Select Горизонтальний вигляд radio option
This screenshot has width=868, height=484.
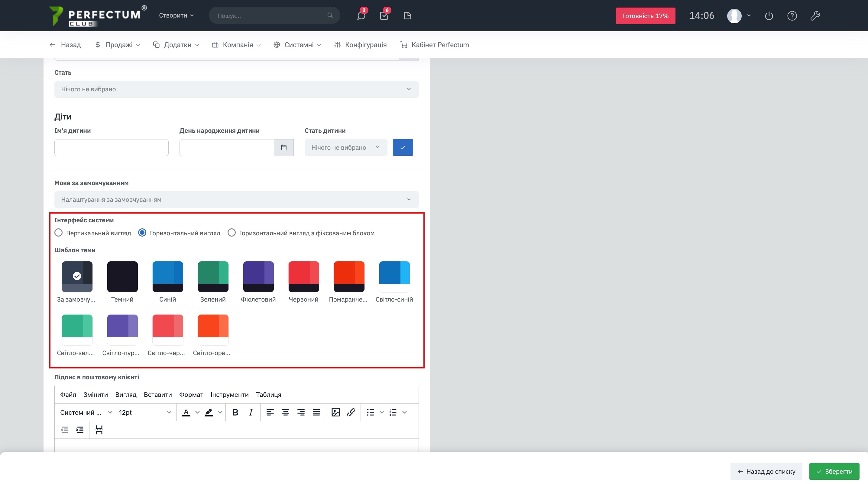point(142,233)
